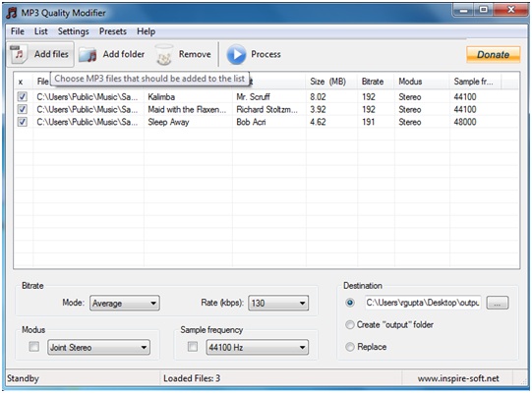This screenshot has height=393, width=532.
Task: Open the Rate (kbps) dropdown showing 130
Action: pos(278,303)
